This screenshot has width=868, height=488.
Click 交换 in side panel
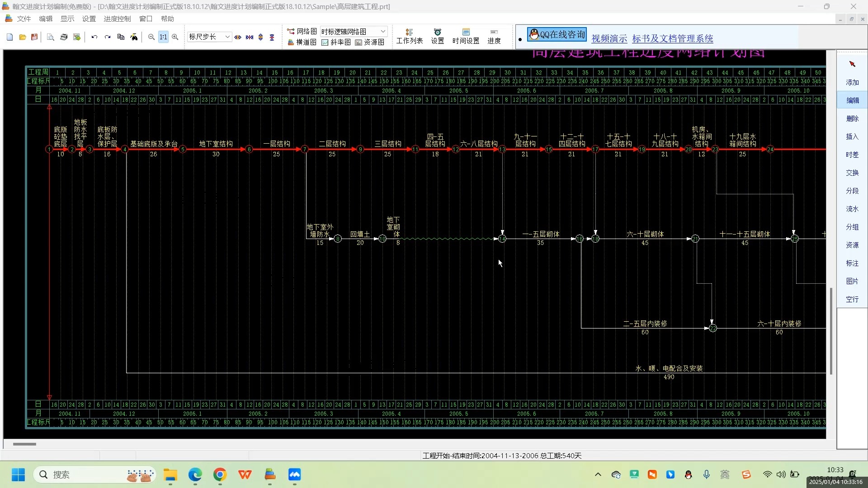pyautogui.click(x=852, y=173)
